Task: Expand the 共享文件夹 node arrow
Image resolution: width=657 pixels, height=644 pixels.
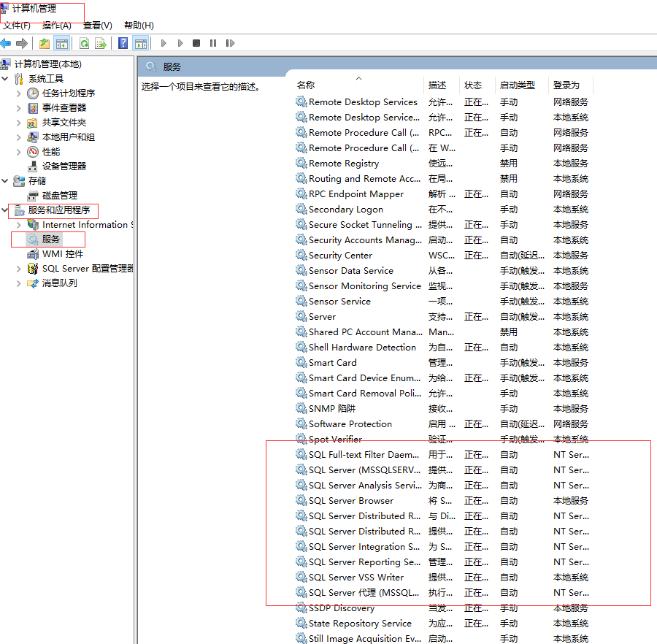Action: pyautogui.click(x=18, y=123)
